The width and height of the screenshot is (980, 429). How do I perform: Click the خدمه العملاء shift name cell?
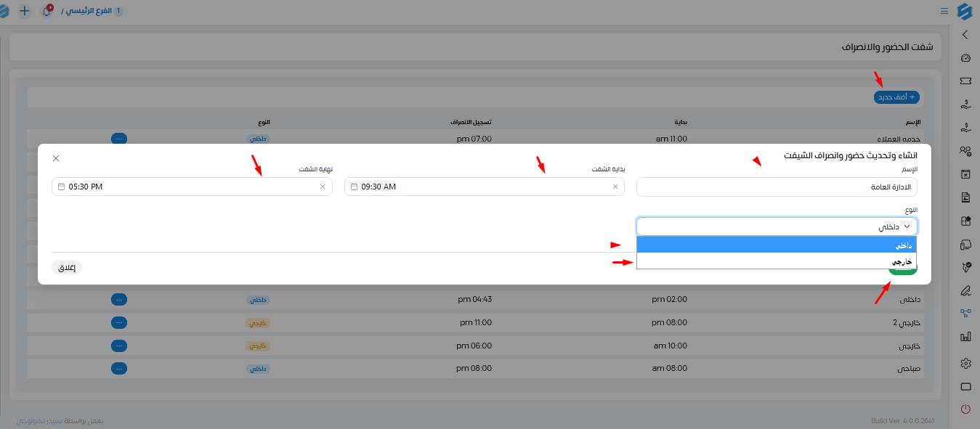[899, 138]
